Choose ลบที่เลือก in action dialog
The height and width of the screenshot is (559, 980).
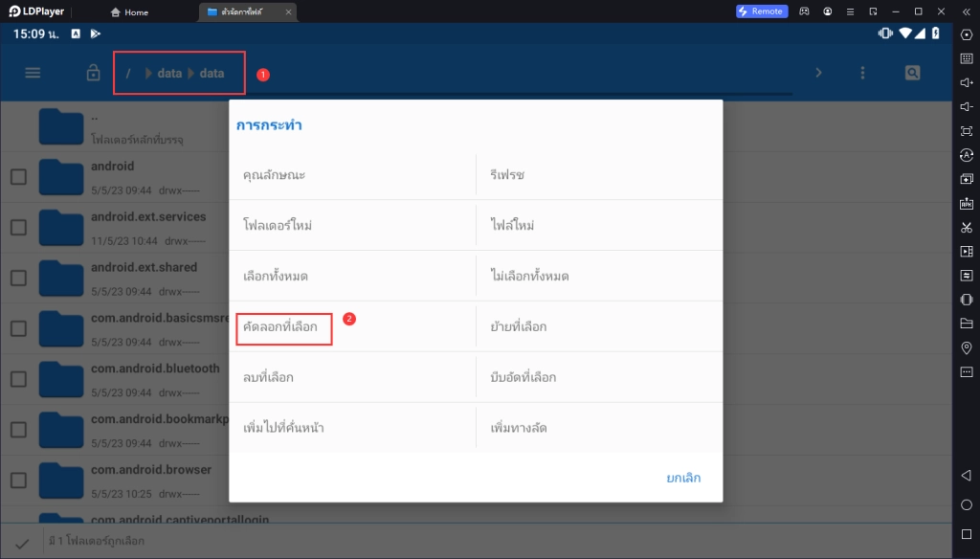[x=269, y=378]
